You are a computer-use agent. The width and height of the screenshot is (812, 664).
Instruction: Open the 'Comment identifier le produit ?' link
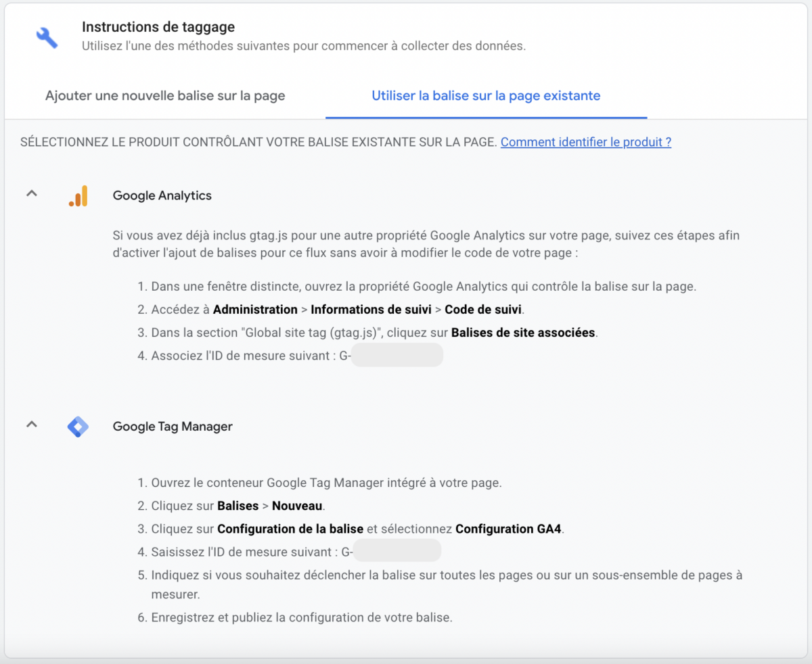pyautogui.click(x=585, y=142)
